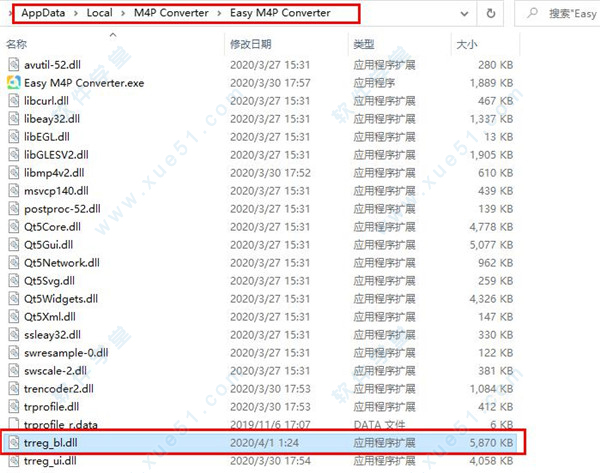Select the file name trreg_ui.dll
600x473 pixels.
[50, 460]
